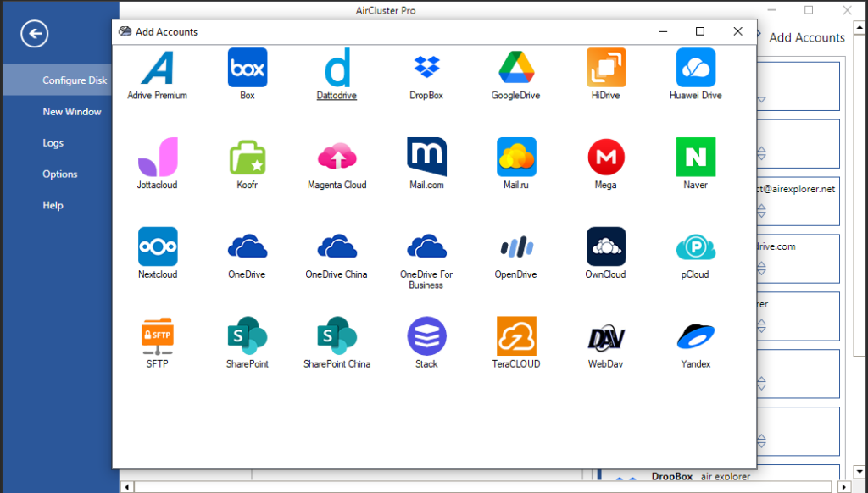
Task: Select the Stack icon
Action: [427, 336]
